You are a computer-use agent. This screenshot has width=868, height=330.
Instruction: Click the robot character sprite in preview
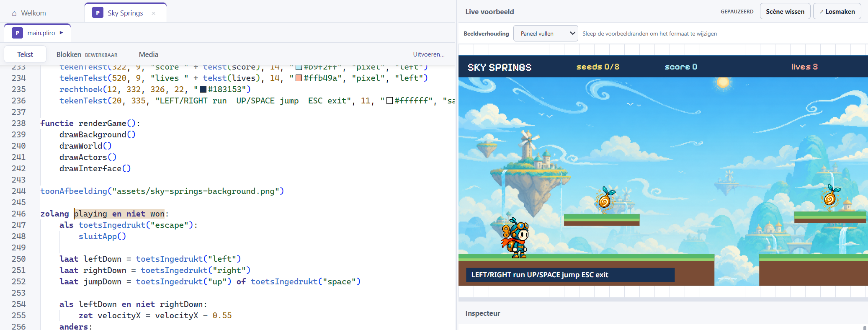515,237
